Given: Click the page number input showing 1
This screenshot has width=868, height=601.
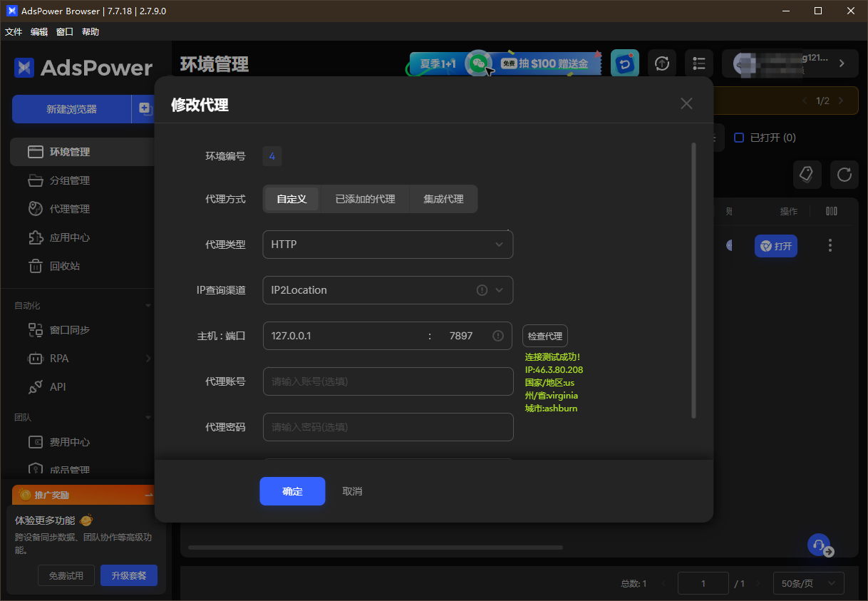Looking at the screenshot, I should pyautogui.click(x=703, y=583).
